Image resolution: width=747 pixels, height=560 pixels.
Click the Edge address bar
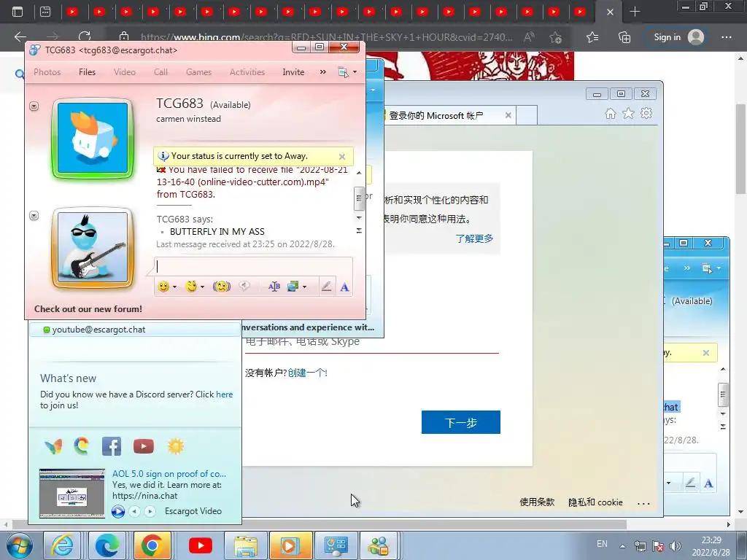(x=326, y=37)
